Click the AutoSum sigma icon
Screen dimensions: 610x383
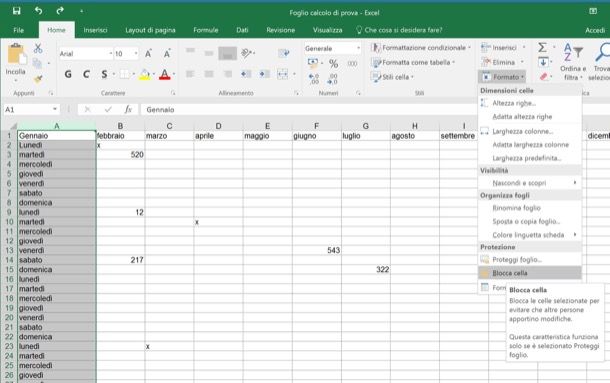tap(542, 47)
